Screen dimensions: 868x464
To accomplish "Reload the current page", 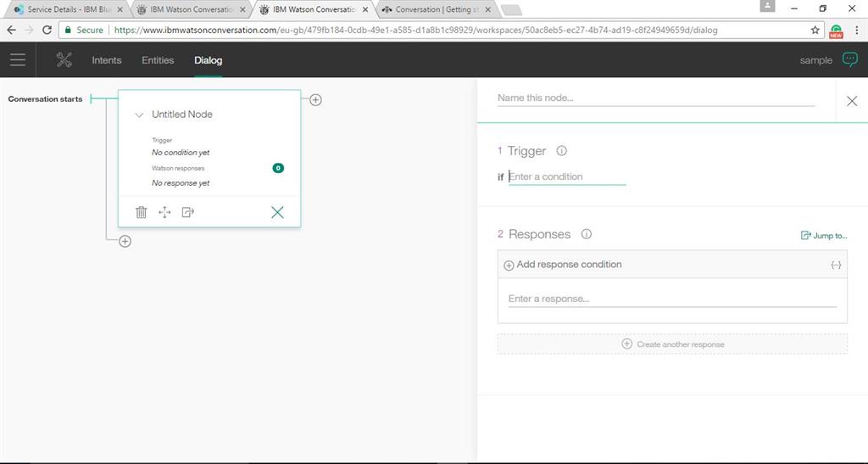I will tap(47, 30).
